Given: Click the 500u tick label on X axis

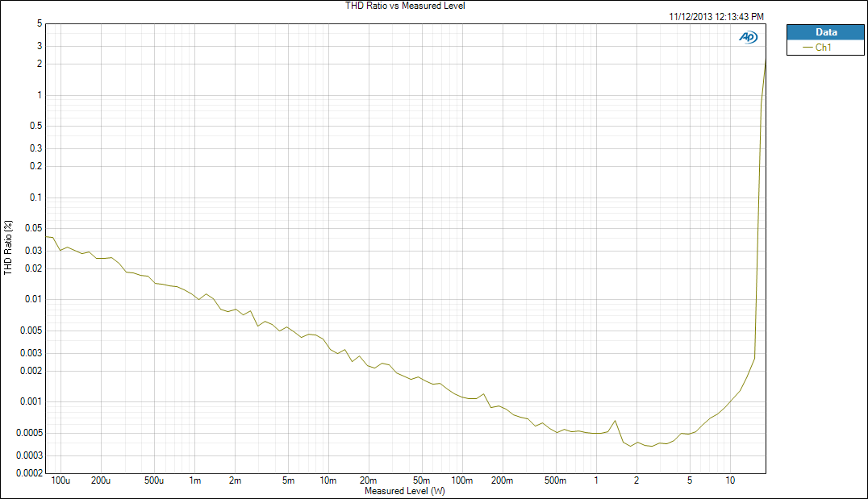Looking at the screenshot, I should pos(154,480).
